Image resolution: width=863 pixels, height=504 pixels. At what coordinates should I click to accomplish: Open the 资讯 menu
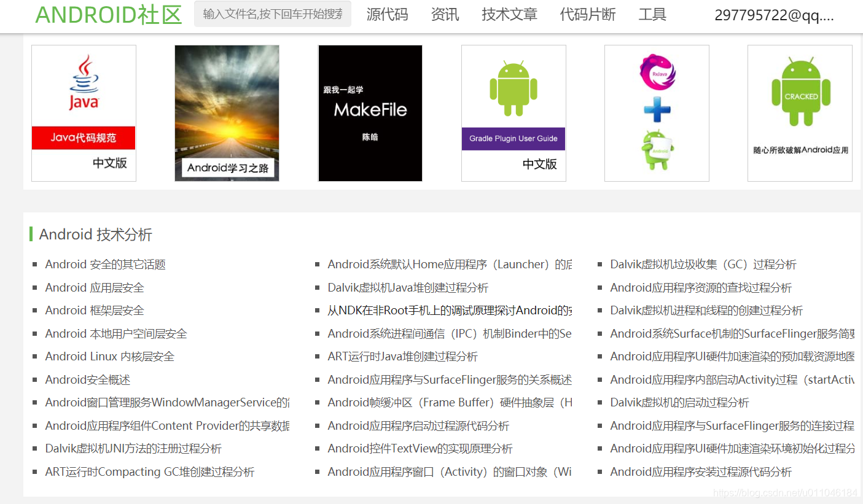pos(445,15)
